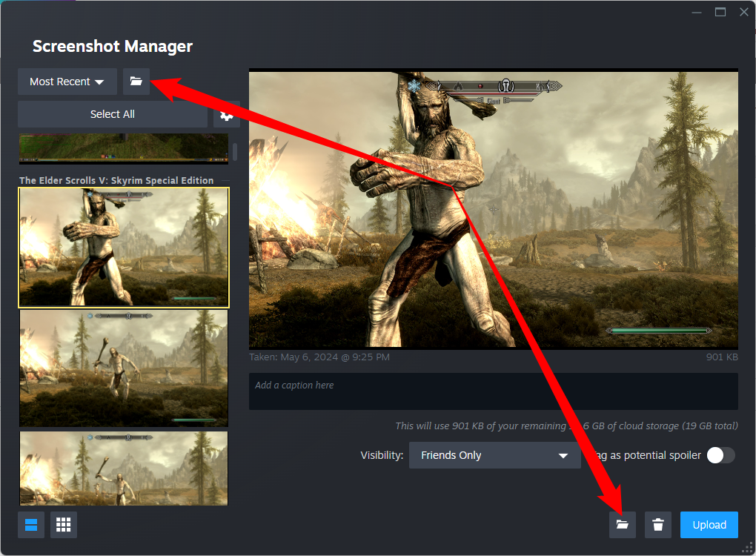This screenshot has height=556, width=756.
Task: Open screenshots folder icon beside Most Recent
Action: (136, 82)
